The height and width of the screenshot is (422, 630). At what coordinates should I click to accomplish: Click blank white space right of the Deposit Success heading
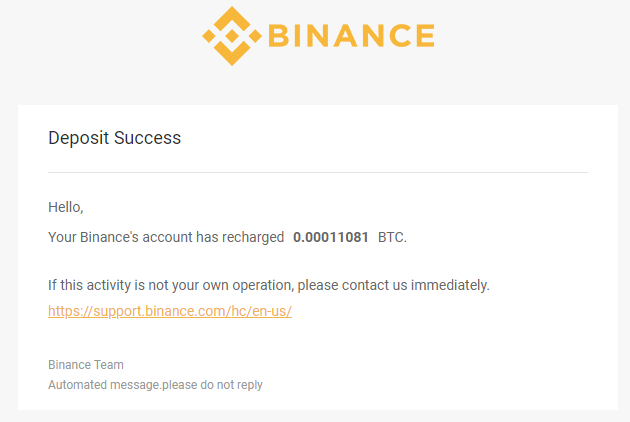point(382,138)
